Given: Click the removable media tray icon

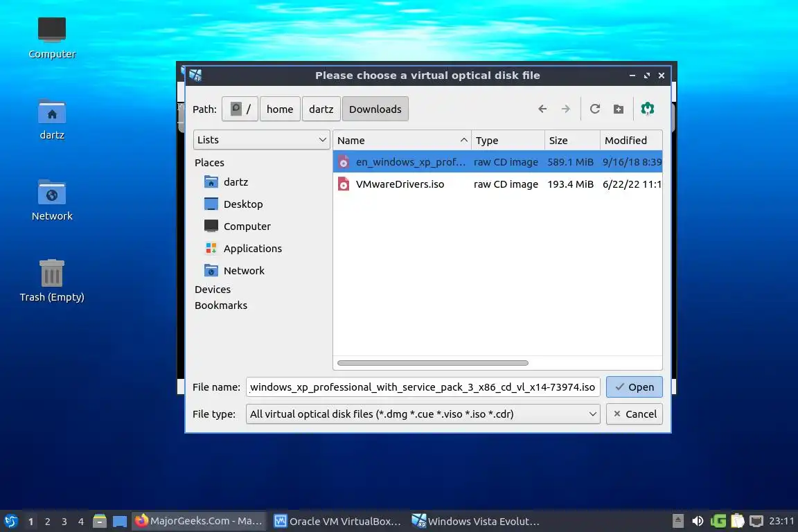Looking at the screenshot, I should 678,521.
